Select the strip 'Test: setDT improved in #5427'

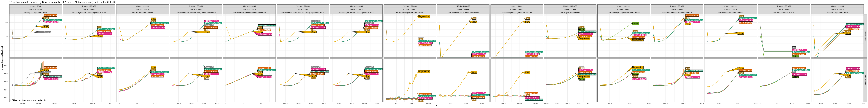837,13
